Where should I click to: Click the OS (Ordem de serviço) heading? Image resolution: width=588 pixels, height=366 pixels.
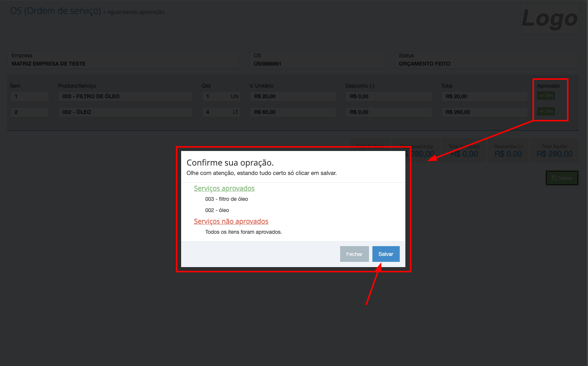tap(55, 11)
